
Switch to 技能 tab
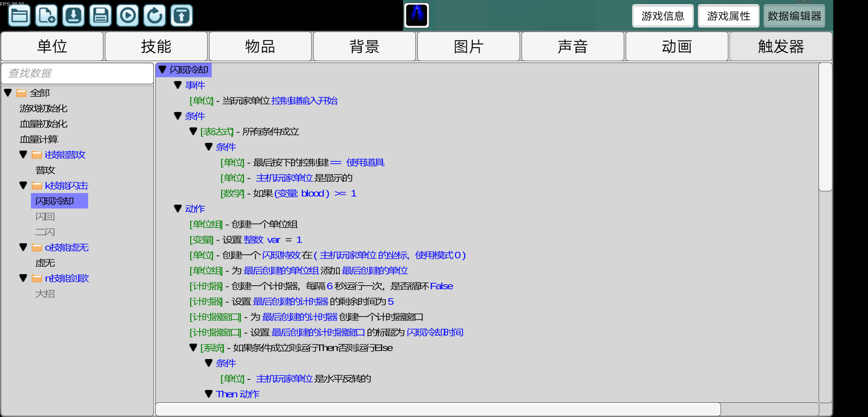pyautogui.click(x=156, y=46)
